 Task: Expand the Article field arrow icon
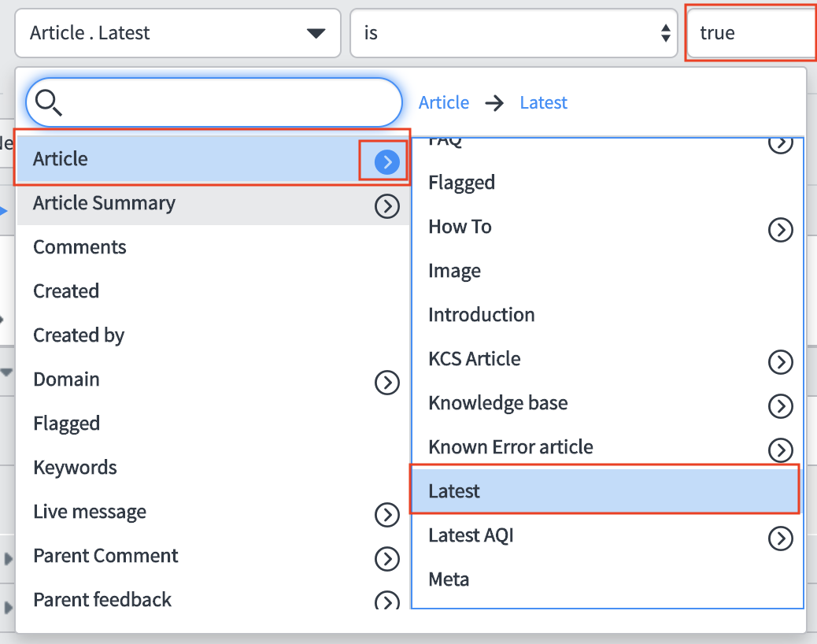386,161
